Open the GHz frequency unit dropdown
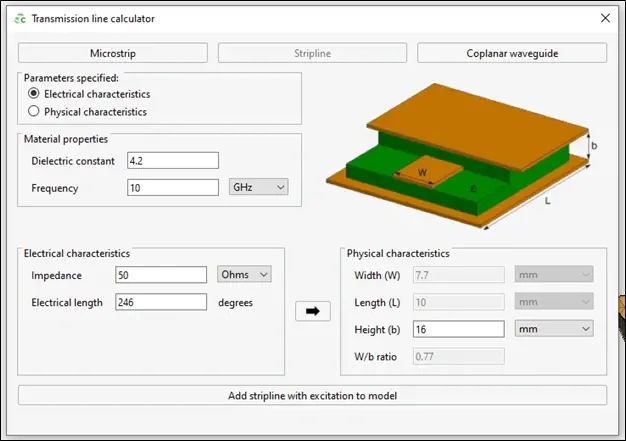The width and height of the screenshot is (626, 441). pyautogui.click(x=257, y=187)
